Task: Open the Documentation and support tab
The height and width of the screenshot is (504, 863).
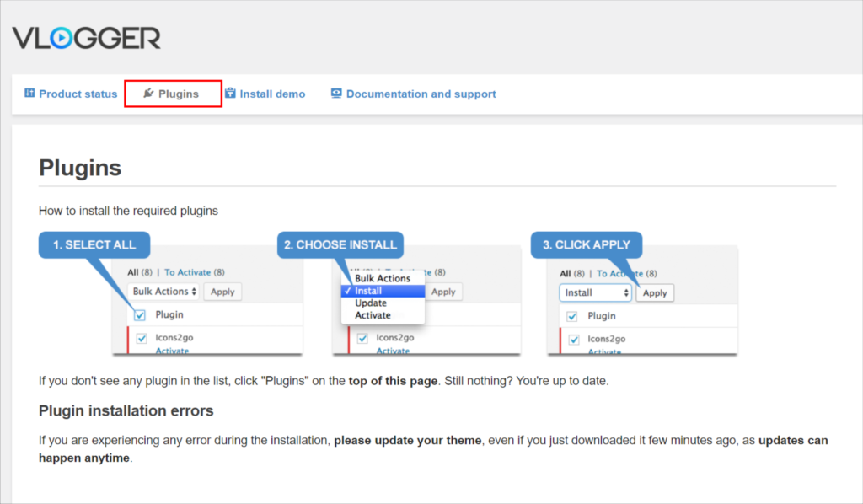Action: 421,94
